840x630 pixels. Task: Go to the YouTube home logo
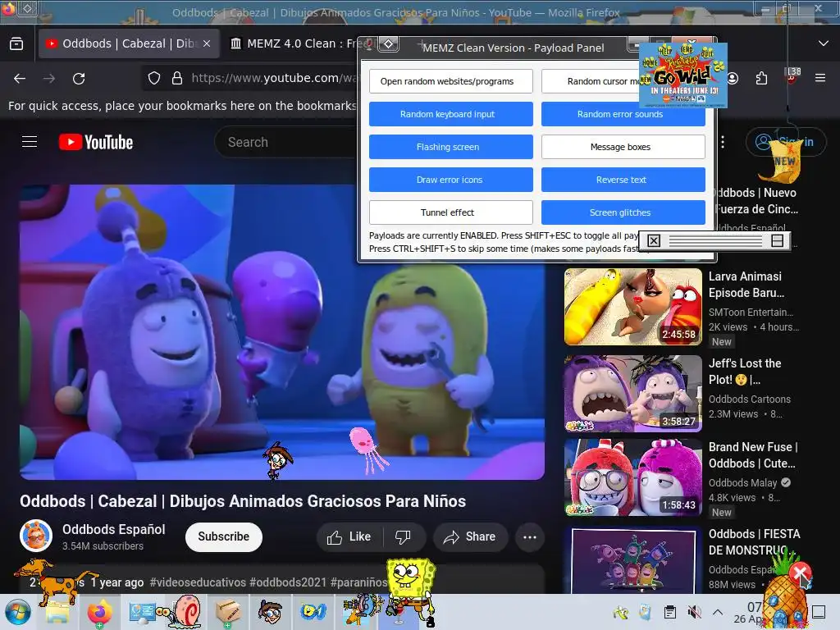96,142
